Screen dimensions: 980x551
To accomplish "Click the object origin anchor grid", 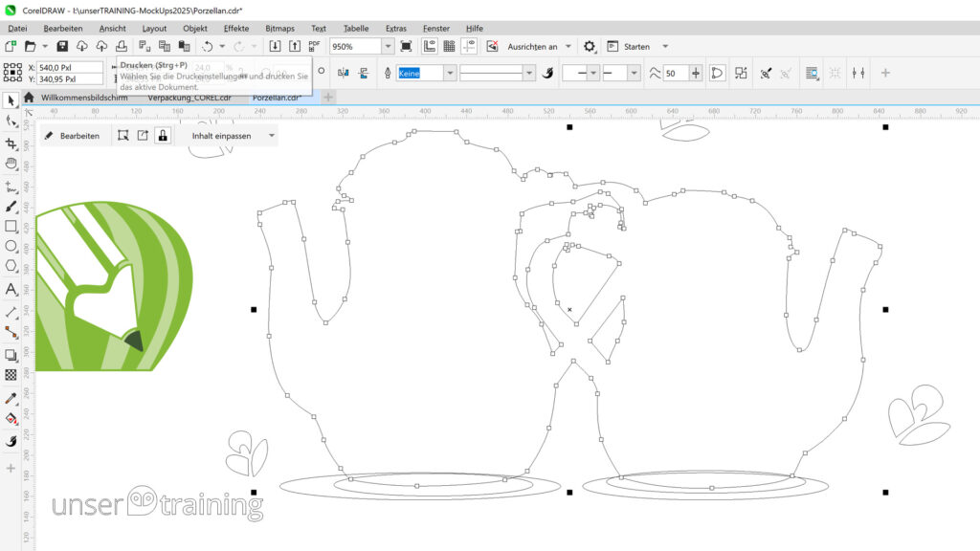I will click(x=12, y=73).
